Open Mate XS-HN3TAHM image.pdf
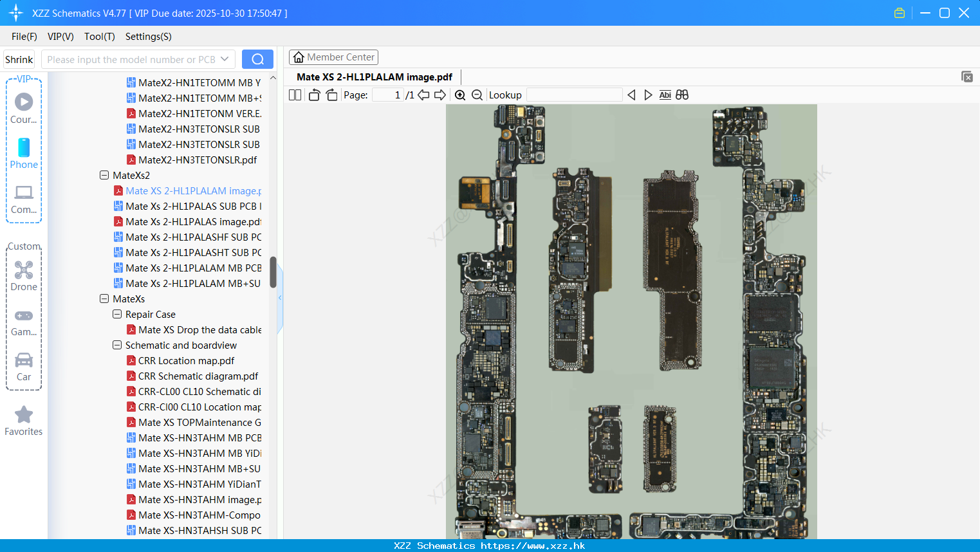 (x=194, y=499)
